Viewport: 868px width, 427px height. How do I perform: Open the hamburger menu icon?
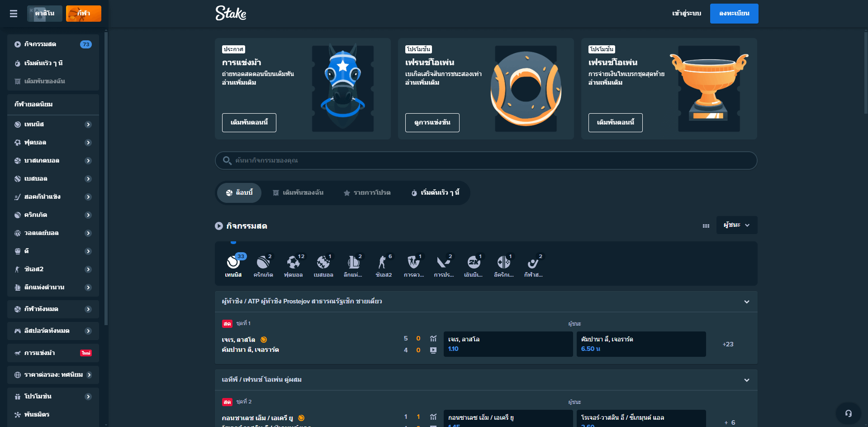(14, 14)
